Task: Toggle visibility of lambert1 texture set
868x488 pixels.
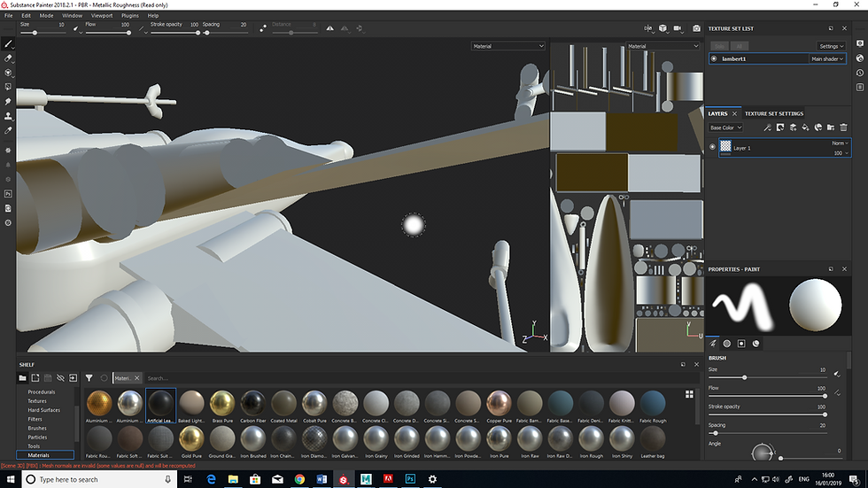Action: tap(714, 58)
